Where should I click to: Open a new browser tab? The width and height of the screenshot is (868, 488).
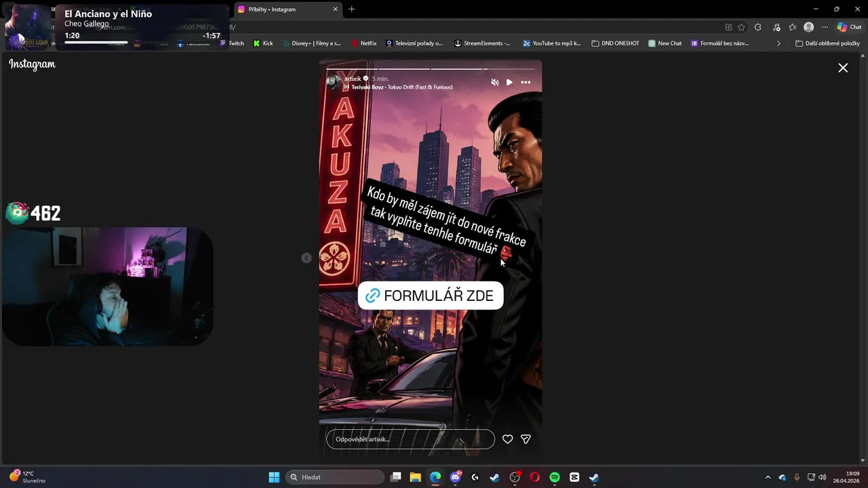click(x=351, y=9)
